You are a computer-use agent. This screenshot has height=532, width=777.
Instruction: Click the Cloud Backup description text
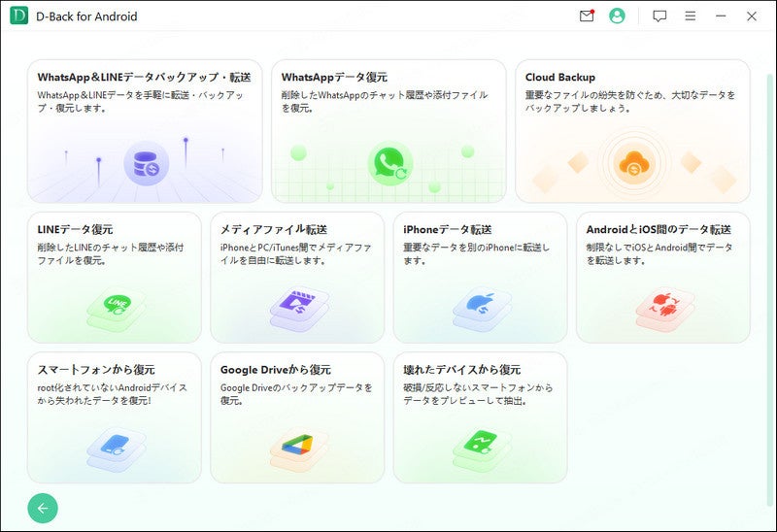coord(630,102)
